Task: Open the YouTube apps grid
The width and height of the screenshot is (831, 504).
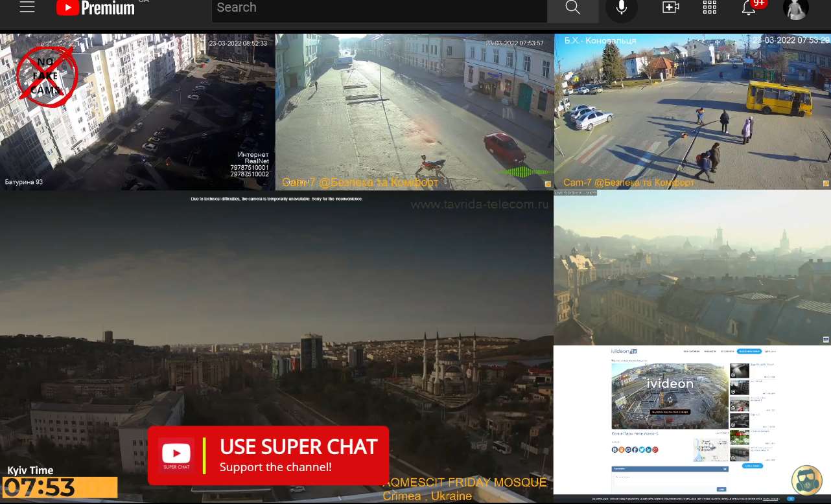Action: 710,8
